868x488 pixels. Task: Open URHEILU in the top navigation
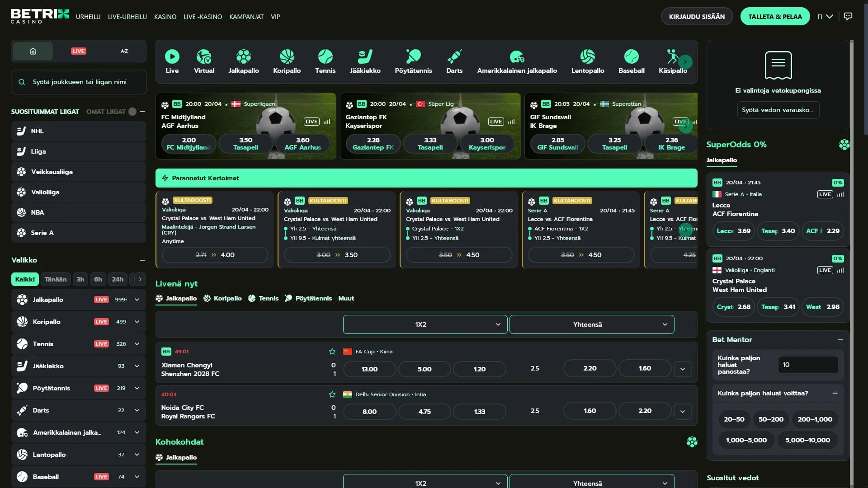pyautogui.click(x=88, y=17)
